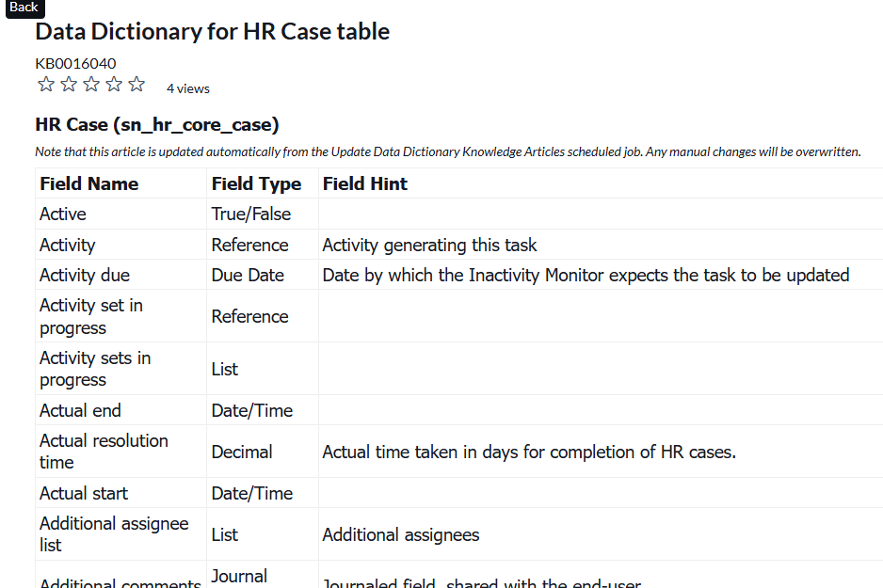Click the "Additional assignees" hint text
883x588 pixels.
pyautogui.click(x=401, y=534)
